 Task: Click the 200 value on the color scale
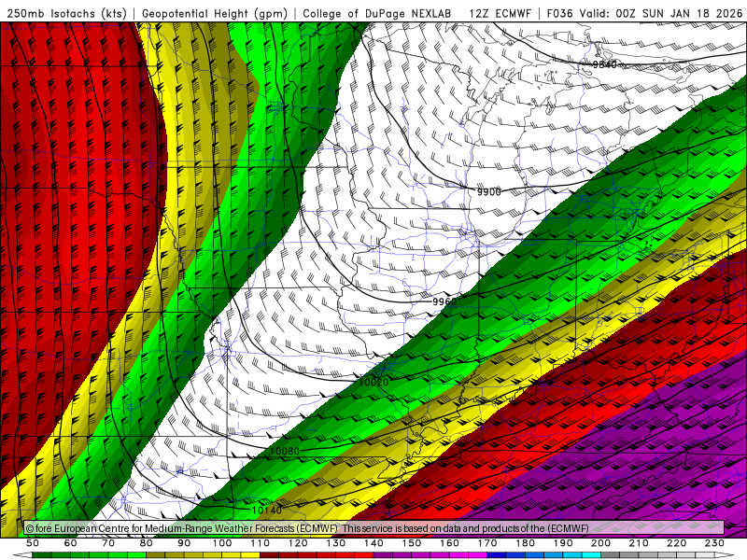coord(600,543)
